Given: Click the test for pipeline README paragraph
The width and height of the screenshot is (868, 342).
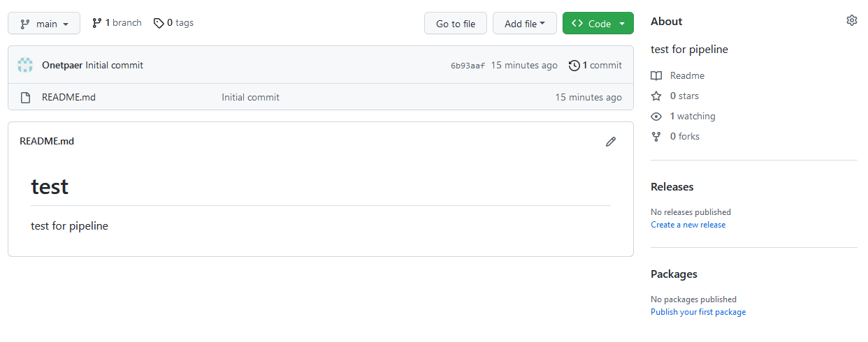Looking at the screenshot, I should (x=70, y=225).
